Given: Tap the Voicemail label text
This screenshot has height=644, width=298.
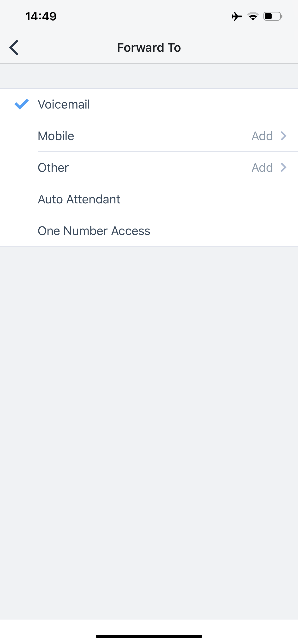Looking at the screenshot, I should tap(64, 104).
